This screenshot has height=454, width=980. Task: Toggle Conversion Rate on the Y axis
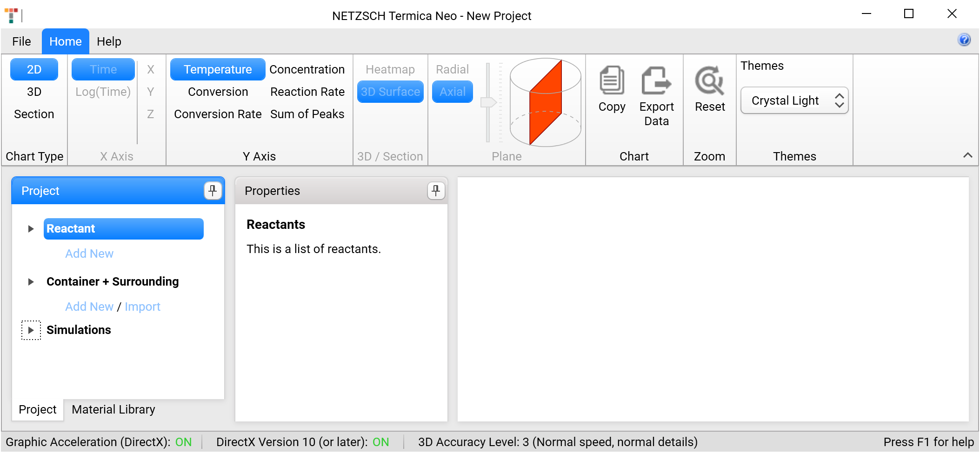click(218, 114)
